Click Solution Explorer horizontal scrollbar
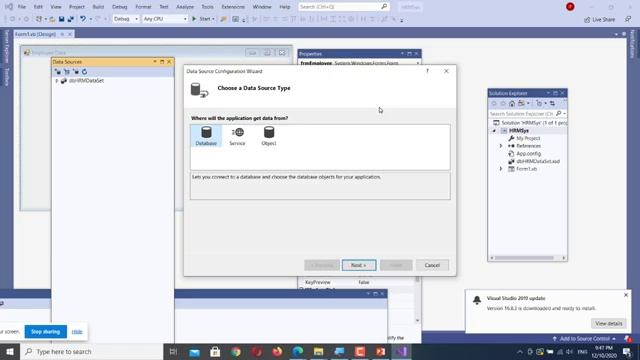The height and width of the screenshot is (360, 640). click(524, 258)
